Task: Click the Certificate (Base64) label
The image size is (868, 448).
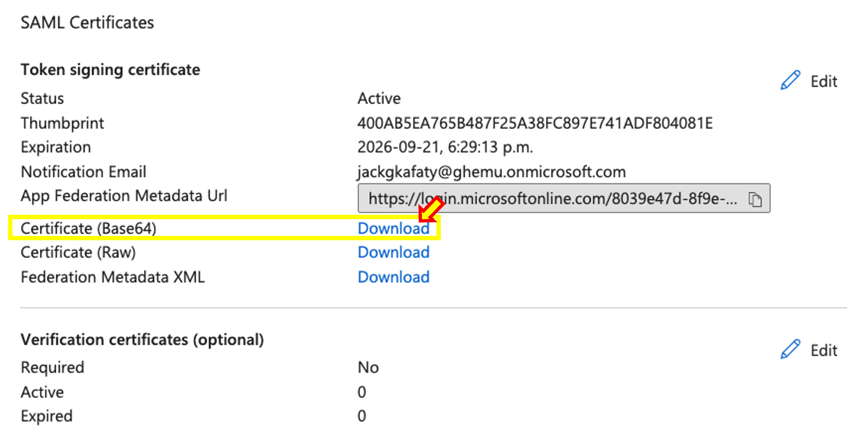Action: 89,228
